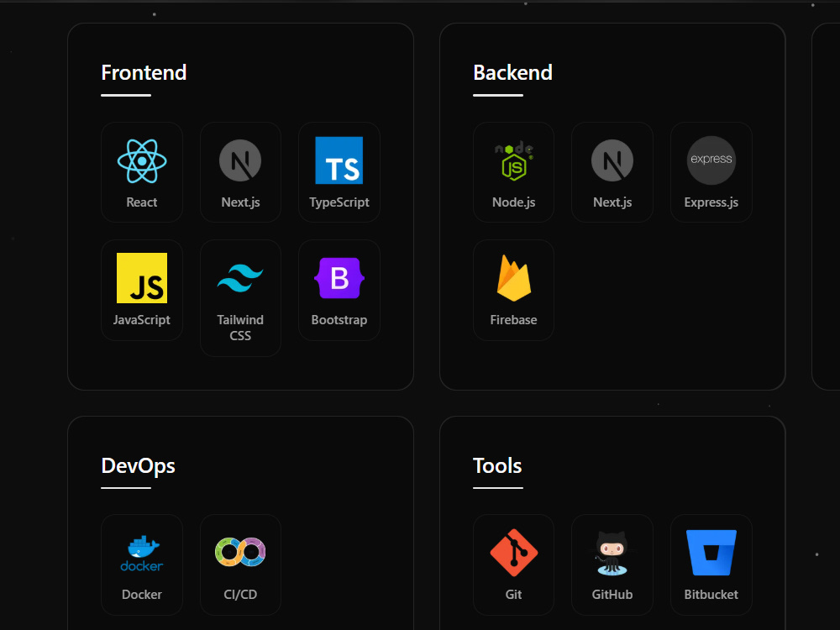Click the Bootstrap label

pos(339,320)
